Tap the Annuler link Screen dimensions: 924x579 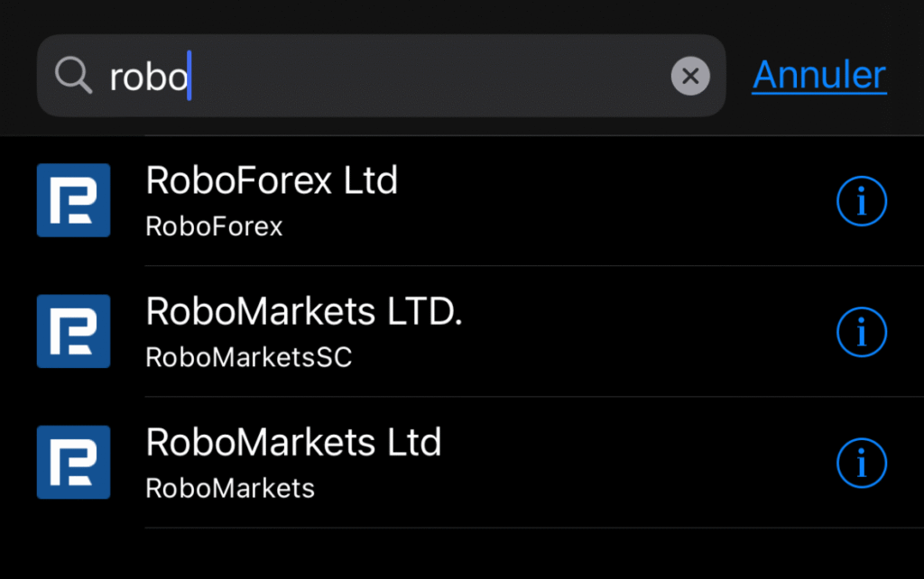(x=819, y=76)
